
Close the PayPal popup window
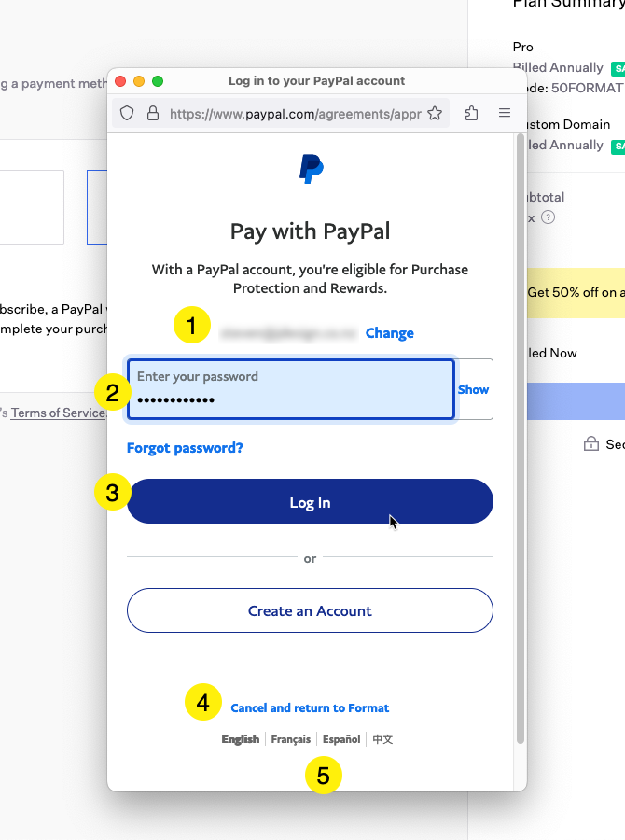[120, 81]
